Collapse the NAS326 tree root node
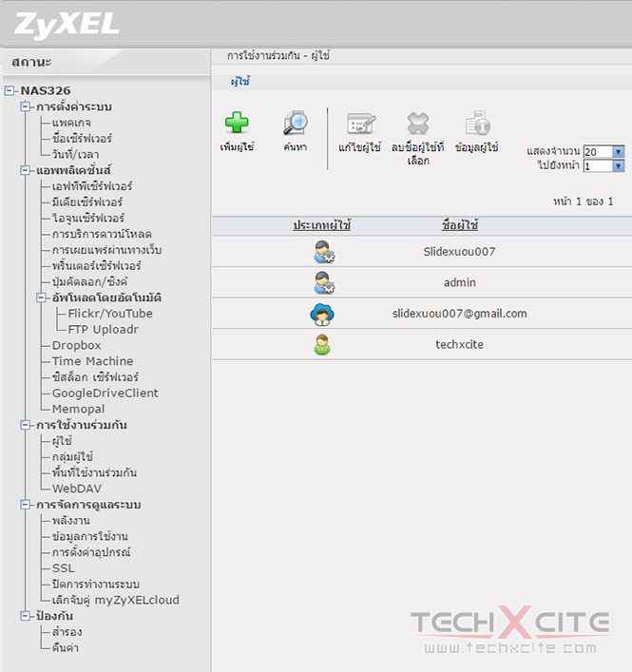632x672 pixels. click(x=10, y=91)
